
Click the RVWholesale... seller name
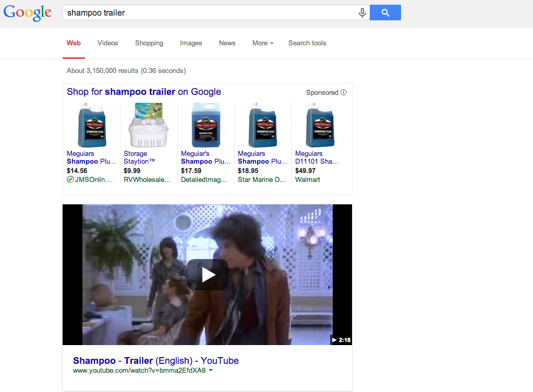pyautogui.click(x=147, y=180)
